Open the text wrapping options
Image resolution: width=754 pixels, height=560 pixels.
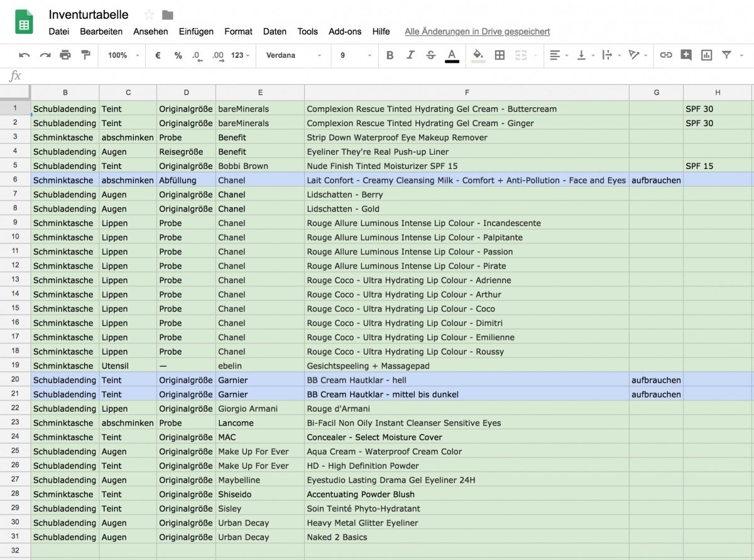tap(610, 55)
